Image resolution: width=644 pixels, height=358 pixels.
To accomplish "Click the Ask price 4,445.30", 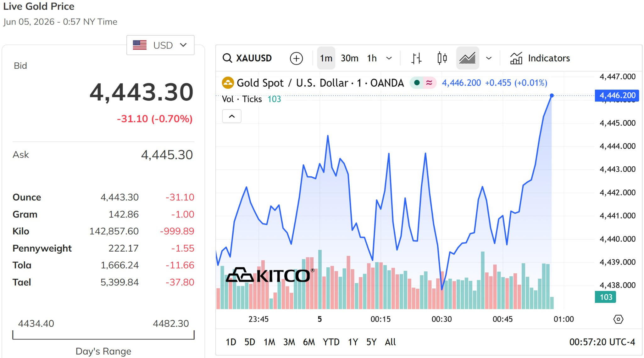I will 167,155.
